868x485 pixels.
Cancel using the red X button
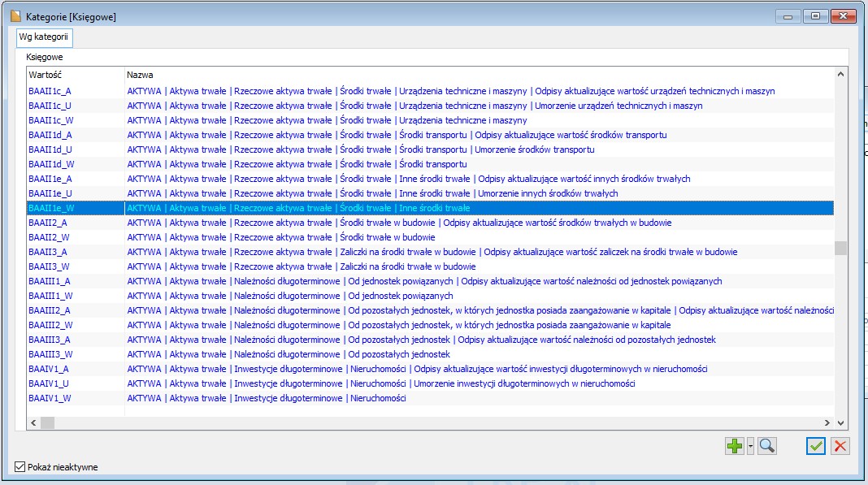pos(840,446)
